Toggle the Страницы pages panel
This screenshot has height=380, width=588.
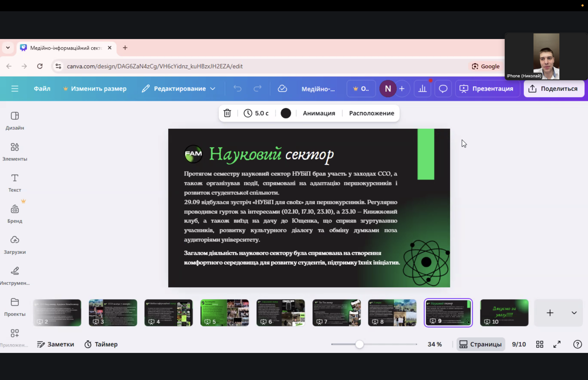click(x=481, y=344)
